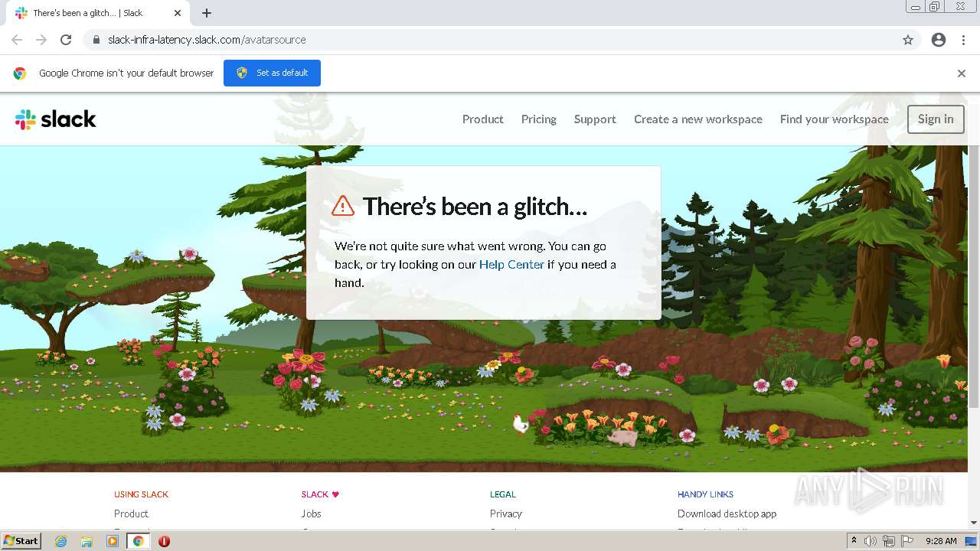Click the HANDY LINKS footer heading
Viewport: 980px width, 551px height.
pos(705,494)
